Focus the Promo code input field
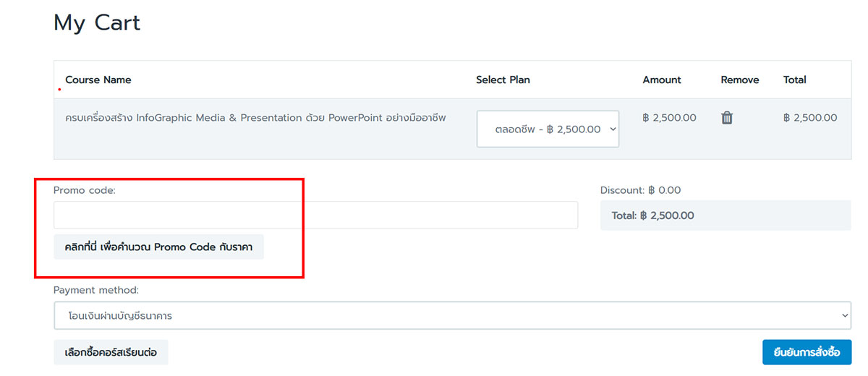This screenshot has height=376, width=868. coord(315,215)
